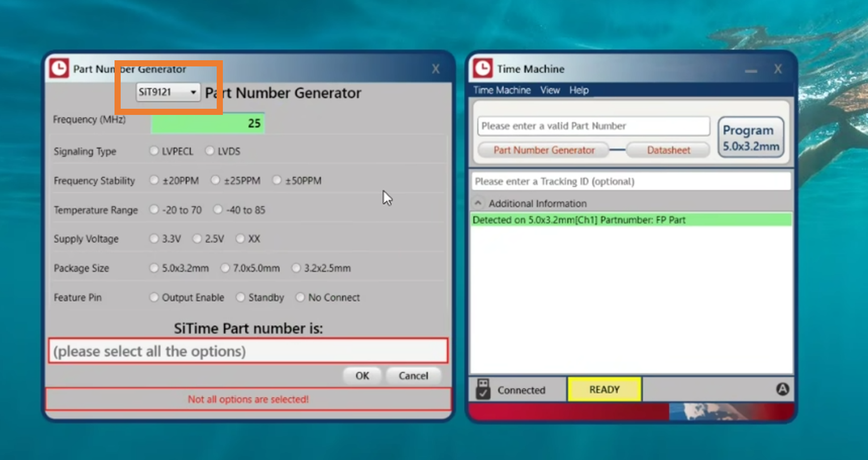Click the SiTime part number result box
Image resolution: width=868 pixels, height=460 pixels.
[248, 351]
